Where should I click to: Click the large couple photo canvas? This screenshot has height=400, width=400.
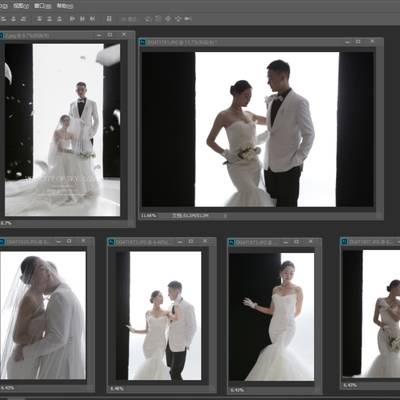click(258, 129)
